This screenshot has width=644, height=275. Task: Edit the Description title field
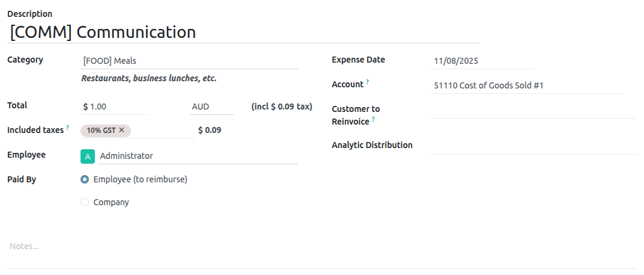243,32
